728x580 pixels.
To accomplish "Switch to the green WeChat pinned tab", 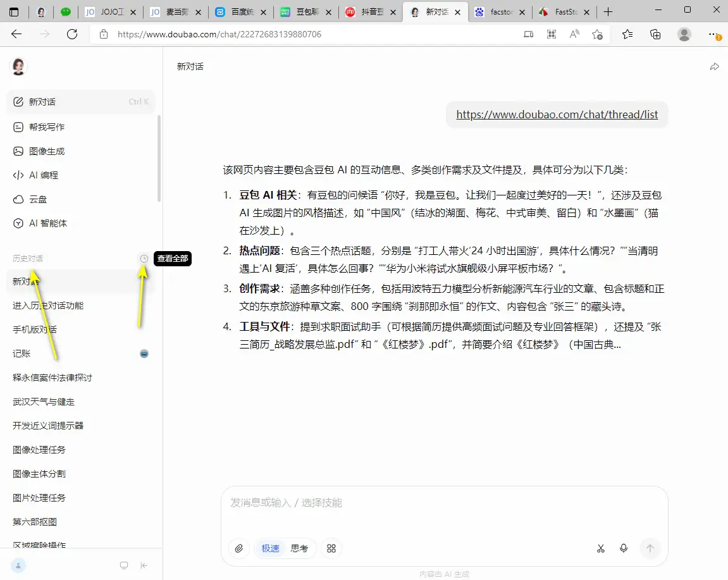I will pos(66,12).
